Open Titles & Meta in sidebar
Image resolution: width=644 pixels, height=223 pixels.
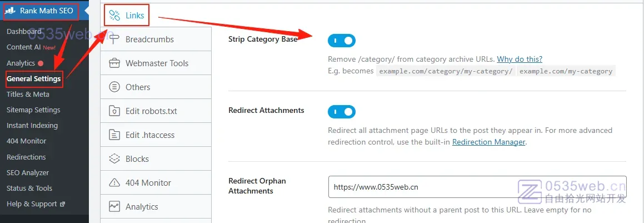click(x=28, y=94)
